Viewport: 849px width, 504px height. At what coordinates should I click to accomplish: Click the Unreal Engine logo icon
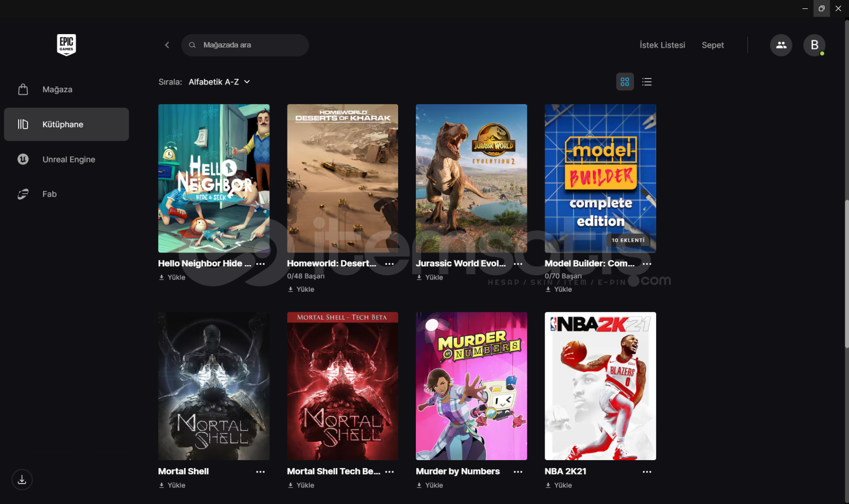coord(23,159)
